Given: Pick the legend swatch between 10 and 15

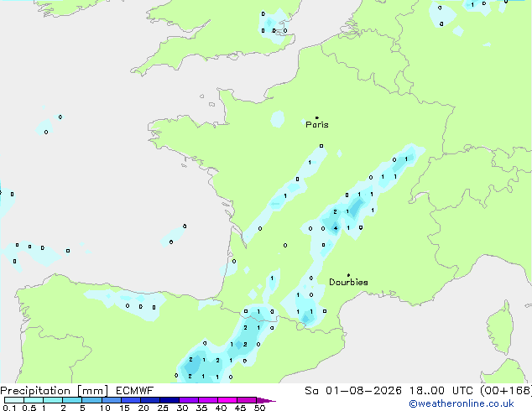Looking at the screenshot, I should [x=111, y=400].
